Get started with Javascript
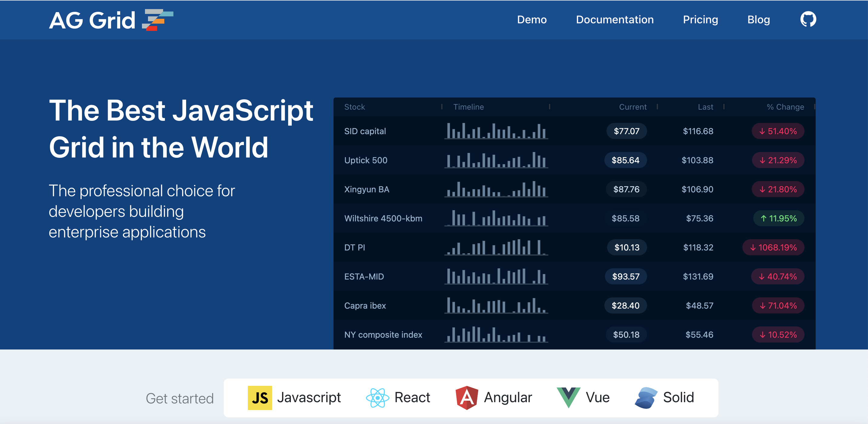Viewport: 868px width, 424px height. (x=294, y=398)
